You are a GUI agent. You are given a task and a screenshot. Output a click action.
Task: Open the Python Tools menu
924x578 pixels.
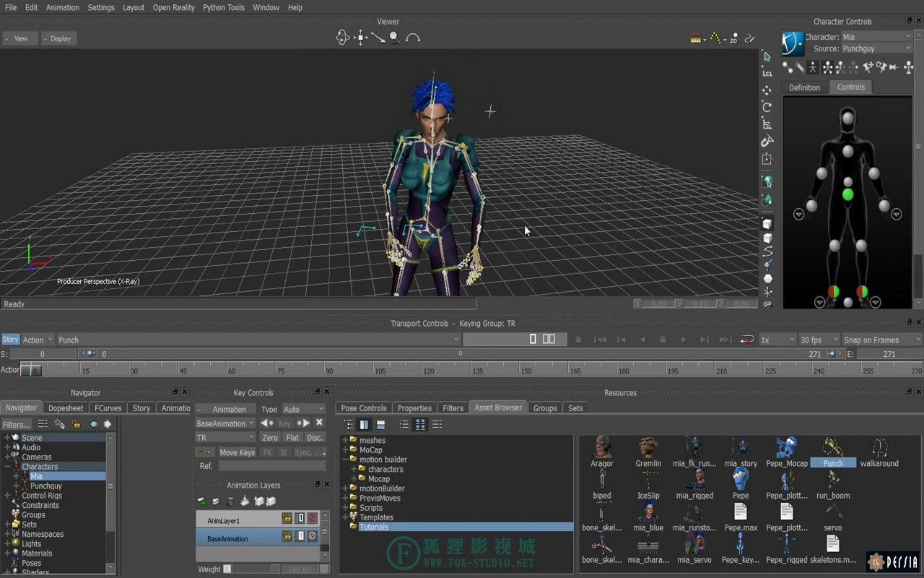tap(224, 7)
